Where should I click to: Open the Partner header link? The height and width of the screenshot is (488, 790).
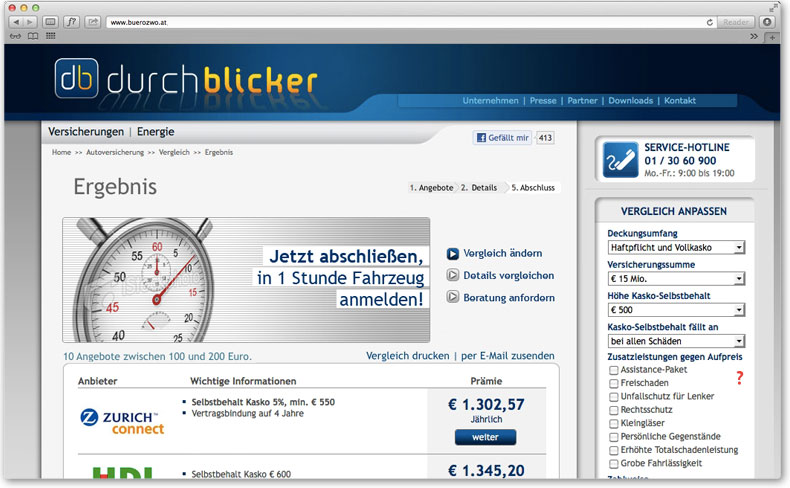(582, 101)
